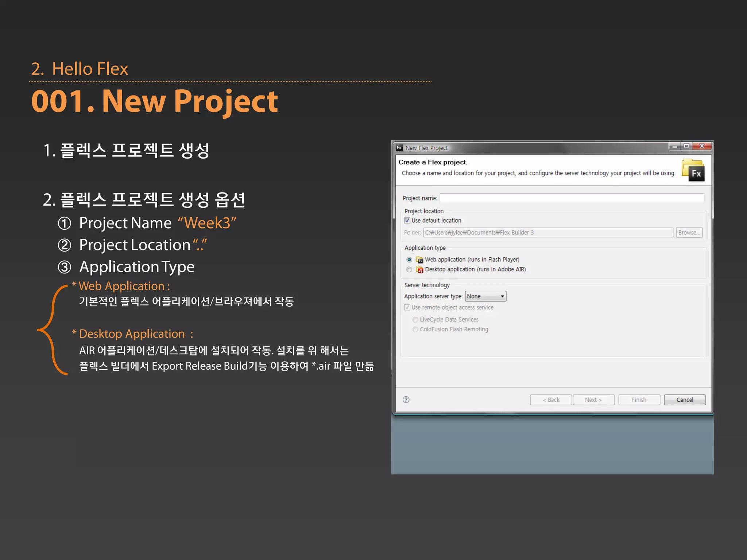Select the Desktop application radio button
This screenshot has height=560, width=747.
point(409,269)
